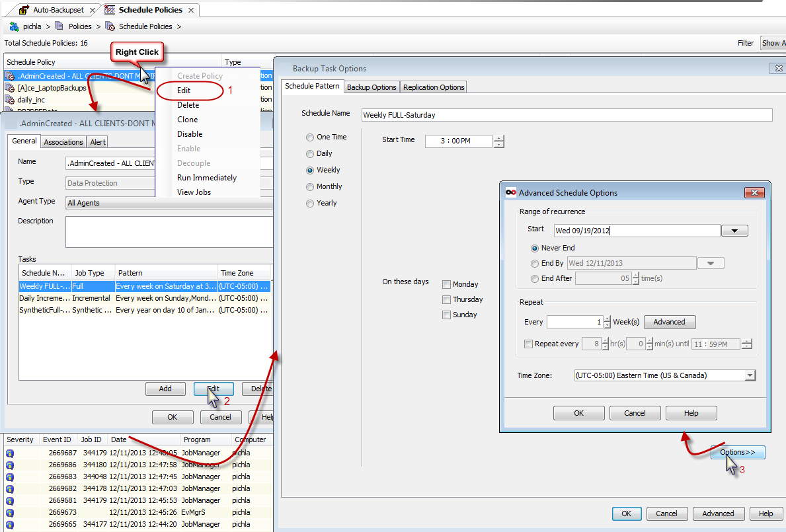Click the Options>> button
The image size is (786, 532).
tap(737, 452)
